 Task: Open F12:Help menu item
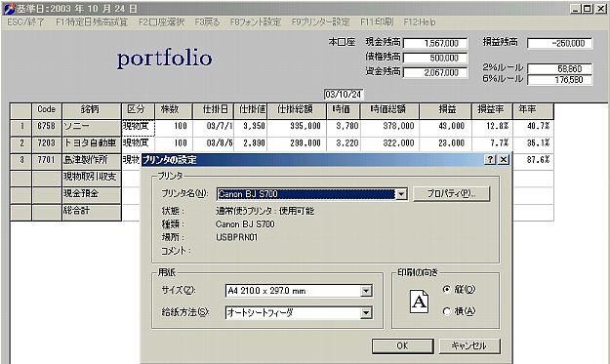pyautogui.click(x=420, y=22)
